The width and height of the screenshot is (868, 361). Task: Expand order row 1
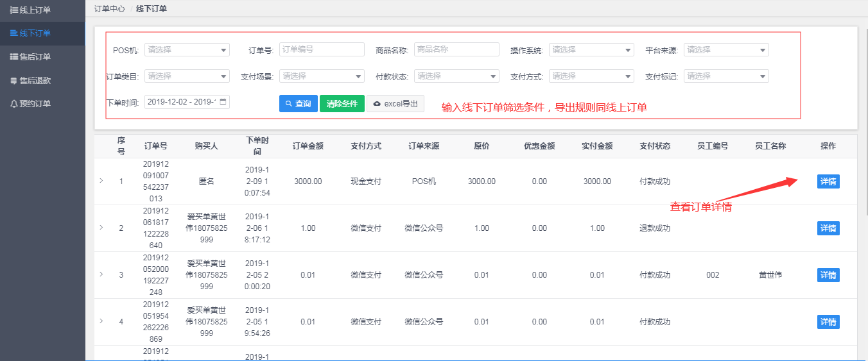tap(101, 181)
